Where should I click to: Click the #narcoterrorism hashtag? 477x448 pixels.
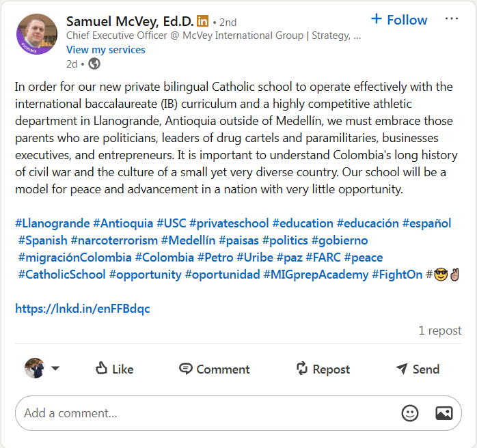(x=114, y=240)
